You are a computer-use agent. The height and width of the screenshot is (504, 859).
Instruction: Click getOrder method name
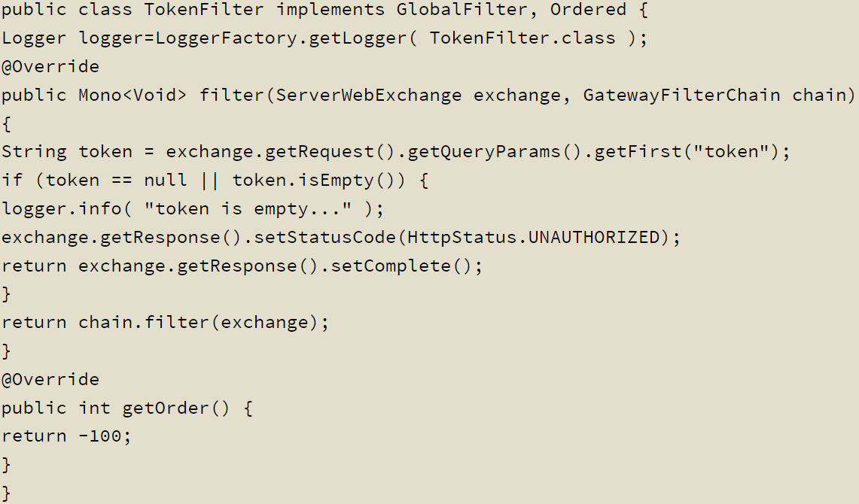click(166, 408)
